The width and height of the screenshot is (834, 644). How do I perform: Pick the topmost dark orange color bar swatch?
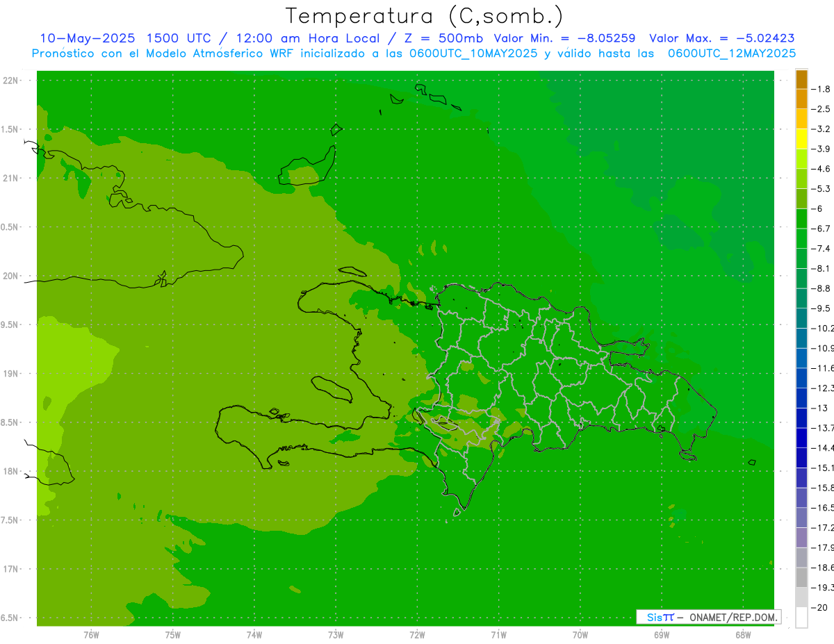[x=801, y=79]
